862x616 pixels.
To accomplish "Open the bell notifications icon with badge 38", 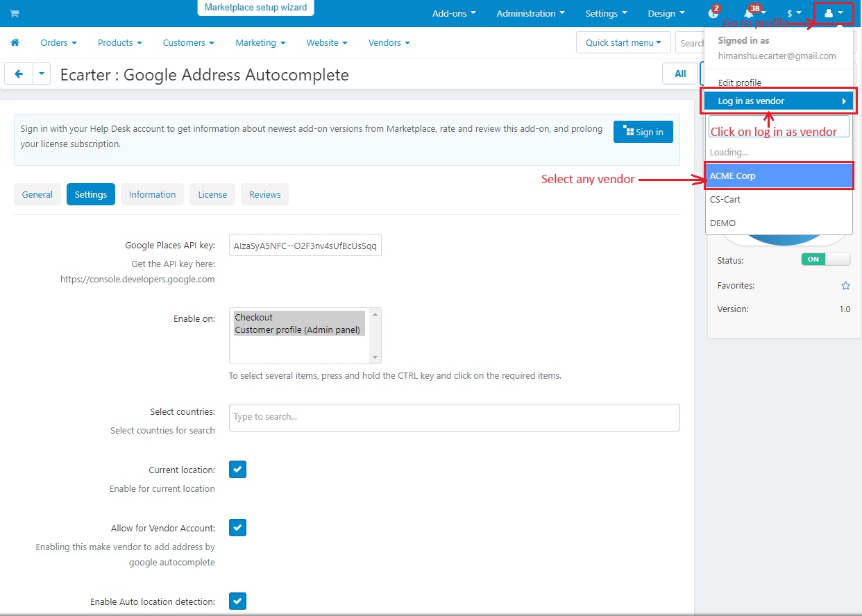I will click(749, 13).
